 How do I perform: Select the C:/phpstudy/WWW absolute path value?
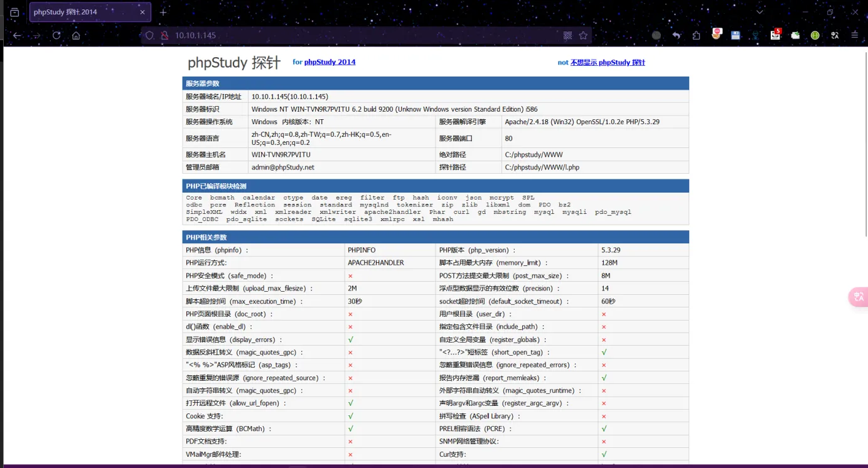[533, 154]
